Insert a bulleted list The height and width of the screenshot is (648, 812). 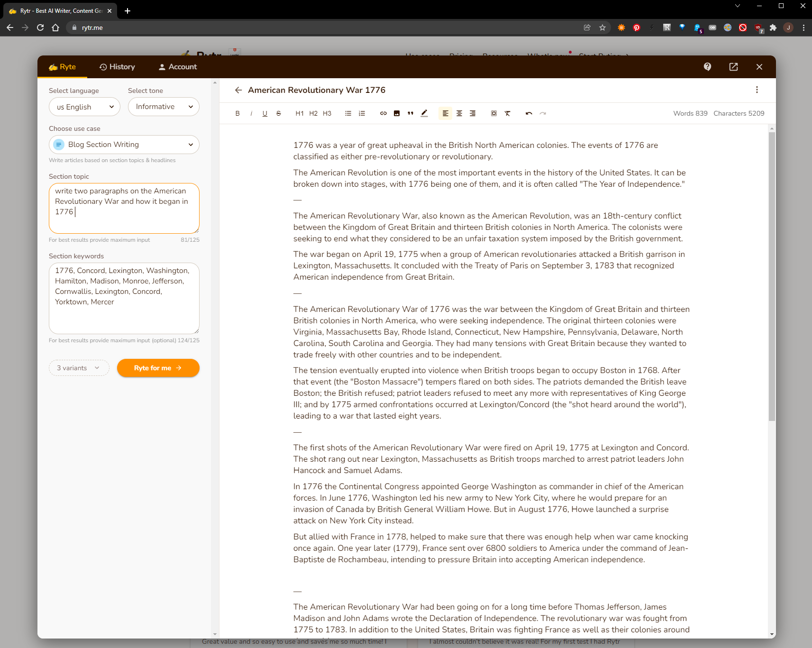click(x=348, y=113)
